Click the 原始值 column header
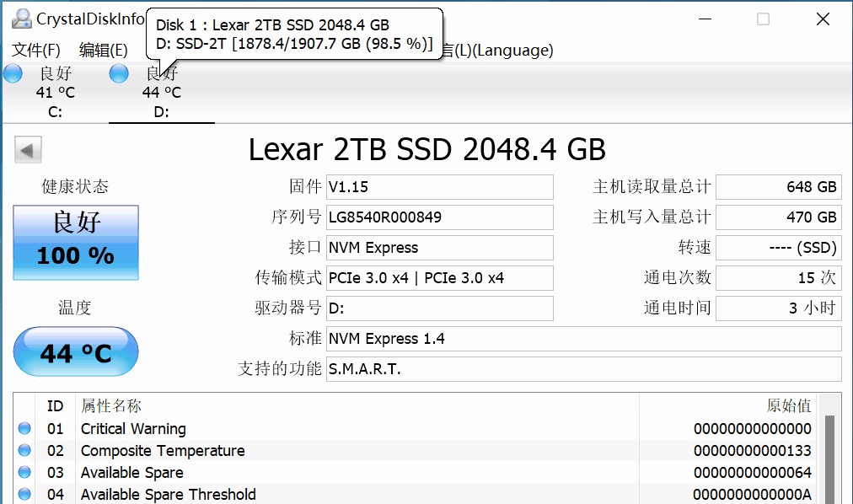Screen dimensions: 853x504 728,406
